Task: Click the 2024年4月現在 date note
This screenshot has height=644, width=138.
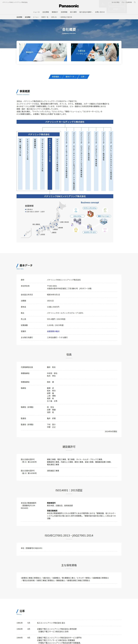Action: (x=111, y=431)
